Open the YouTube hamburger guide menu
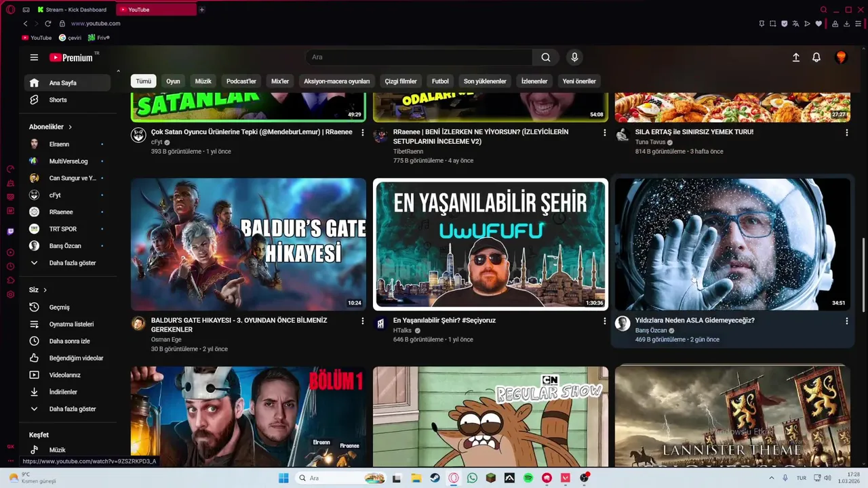 tap(34, 58)
